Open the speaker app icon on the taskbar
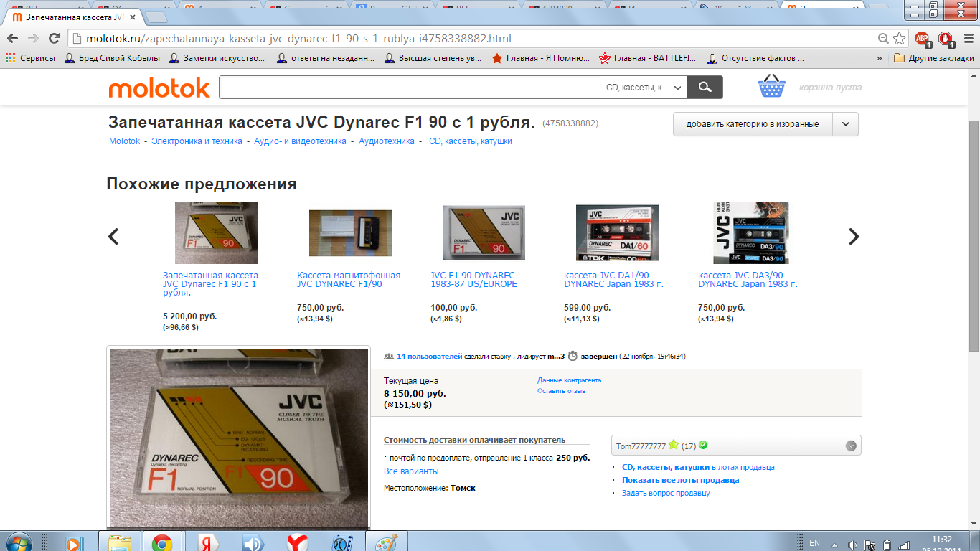Screen dimensions: 980x551 253,543
